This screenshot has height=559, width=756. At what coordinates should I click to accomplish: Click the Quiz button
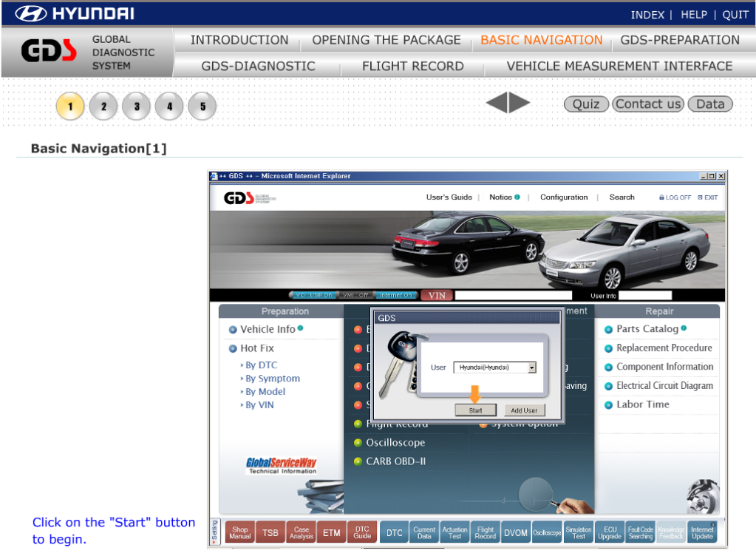pyautogui.click(x=586, y=104)
